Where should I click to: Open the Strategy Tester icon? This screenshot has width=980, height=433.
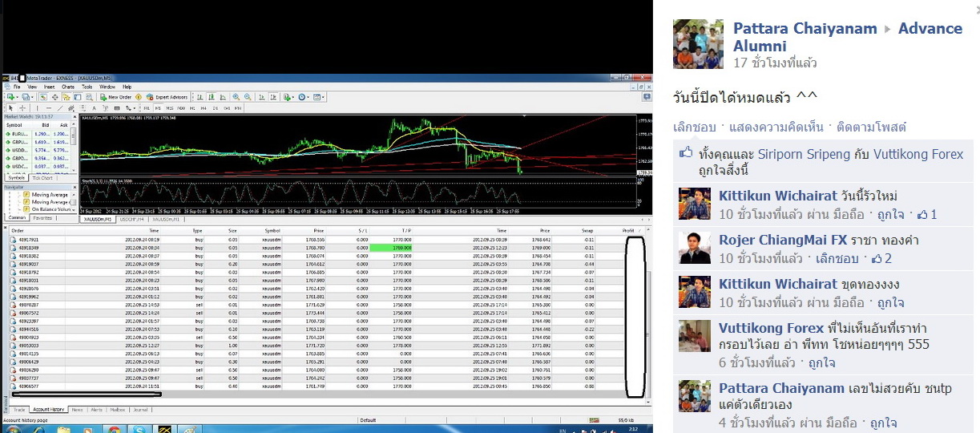(x=89, y=97)
